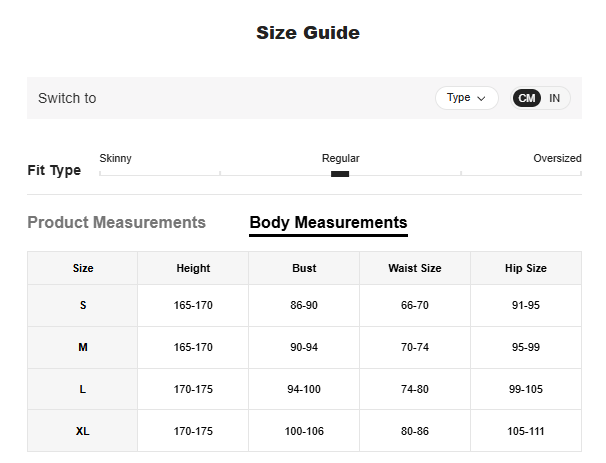The image size is (606, 463).
Task: Click the Hip Size column header
Action: tap(525, 268)
